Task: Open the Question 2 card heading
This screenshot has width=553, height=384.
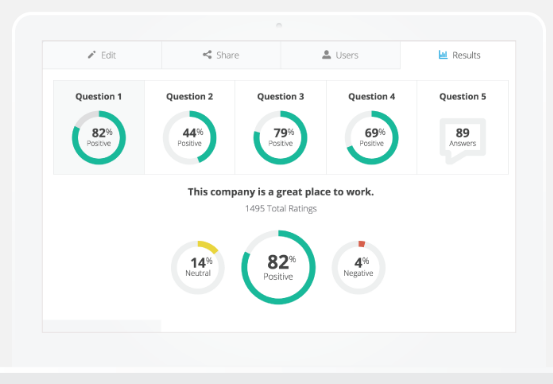Action: [190, 97]
